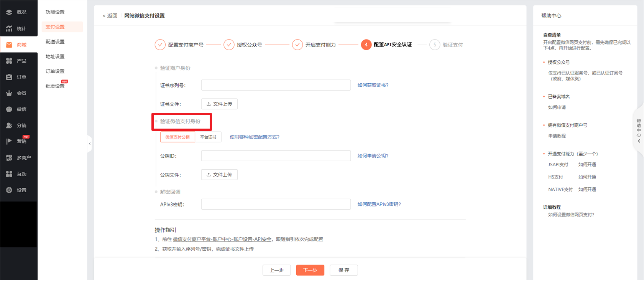Click the 微信 WeChat icon
This screenshot has height=281, width=644.
coord(9,109)
